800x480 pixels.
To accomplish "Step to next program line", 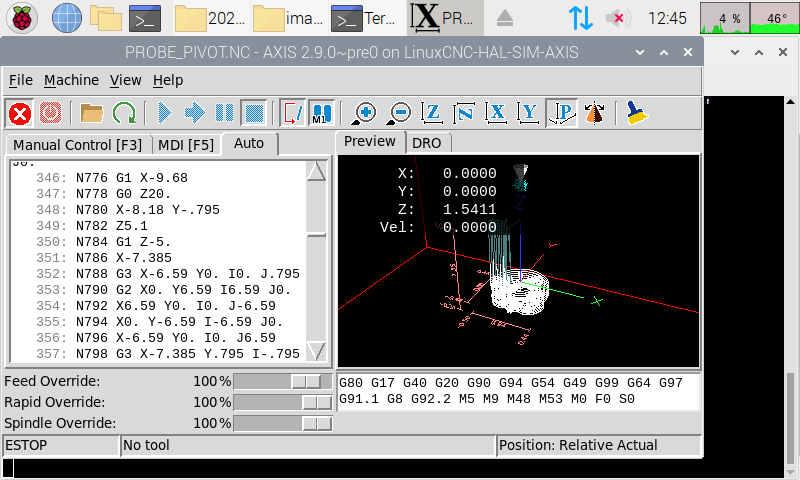I will [x=194, y=113].
